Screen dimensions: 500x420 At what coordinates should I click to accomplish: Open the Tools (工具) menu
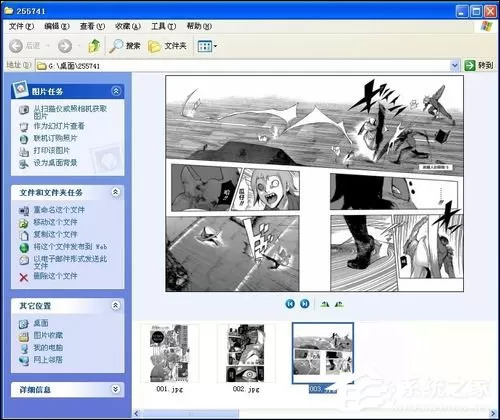(163, 26)
